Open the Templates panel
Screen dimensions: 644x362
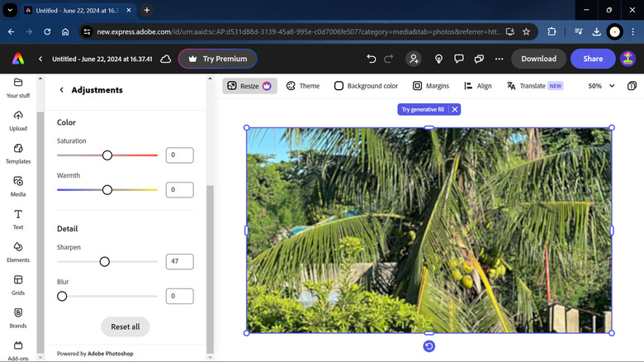[x=18, y=154]
